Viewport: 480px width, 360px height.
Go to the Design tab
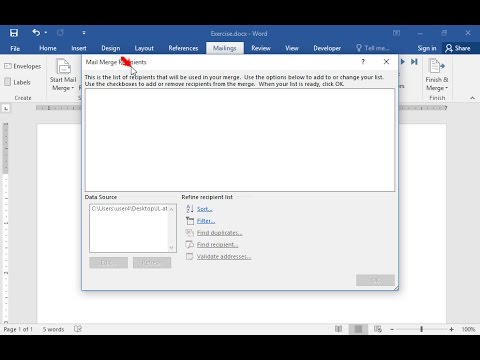[111, 48]
